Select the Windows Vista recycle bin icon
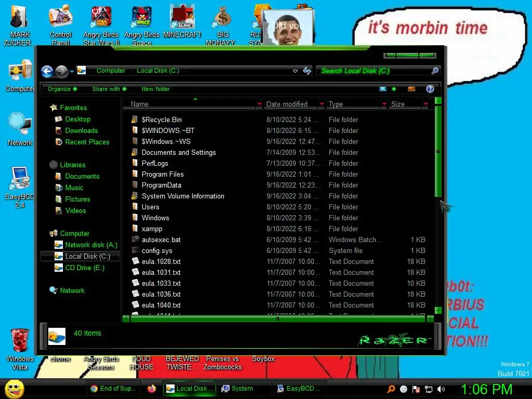 [x=20, y=350]
